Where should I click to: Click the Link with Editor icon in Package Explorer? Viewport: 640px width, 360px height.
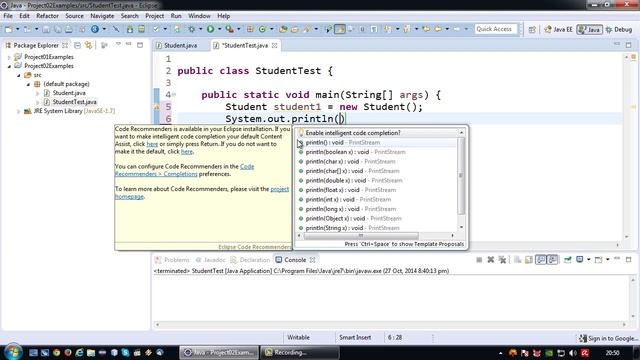point(88,45)
